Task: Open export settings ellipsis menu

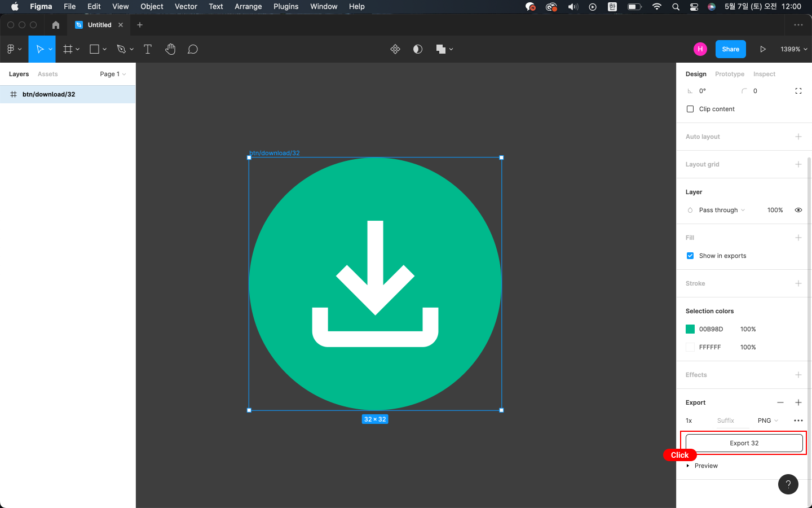Action: [x=798, y=421]
